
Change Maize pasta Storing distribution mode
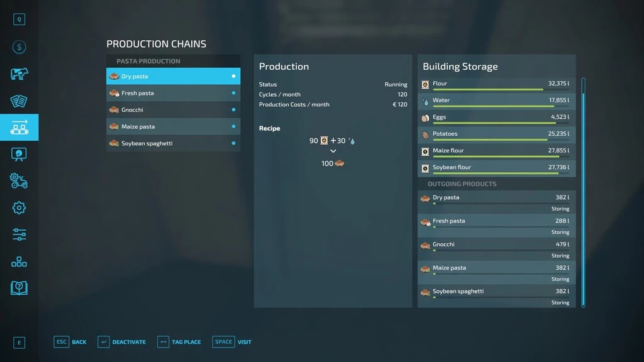click(560, 279)
